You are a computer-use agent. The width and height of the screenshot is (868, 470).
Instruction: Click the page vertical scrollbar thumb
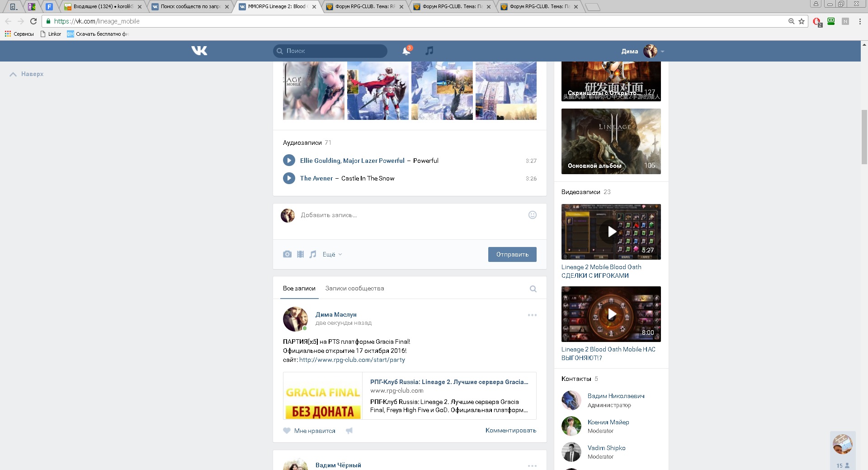click(x=864, y=137)
